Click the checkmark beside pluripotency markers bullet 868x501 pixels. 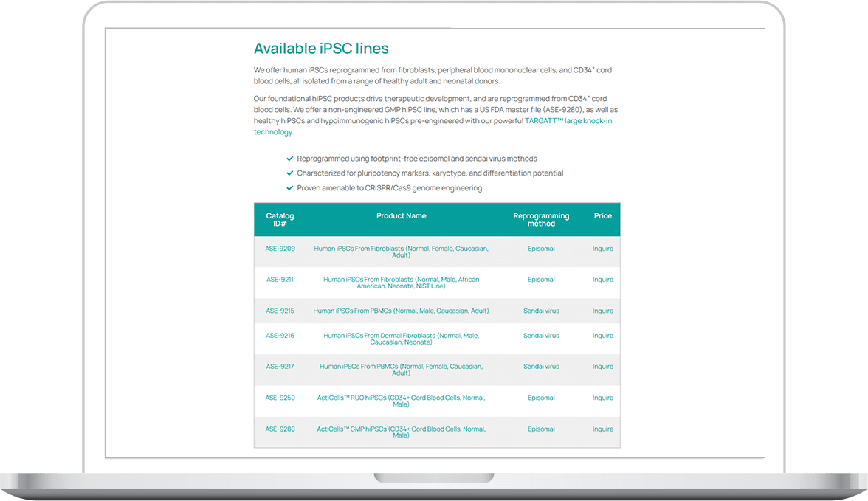point(290,173)
